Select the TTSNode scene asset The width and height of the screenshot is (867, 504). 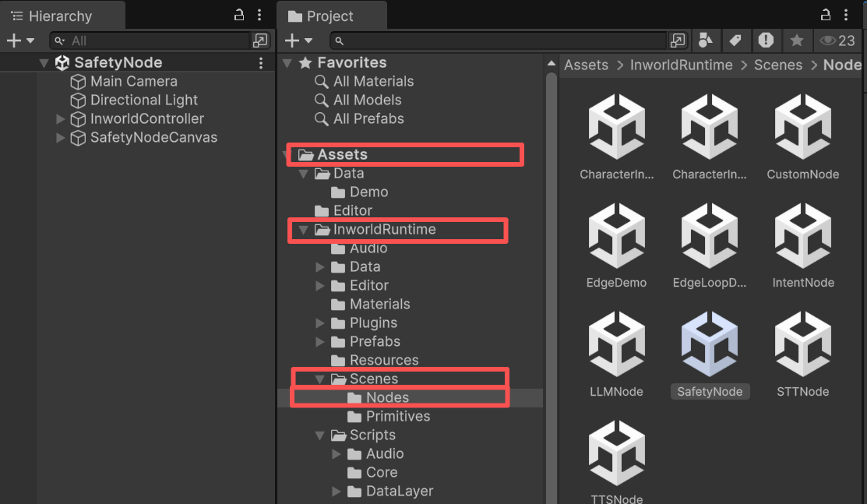coord(616,461)
